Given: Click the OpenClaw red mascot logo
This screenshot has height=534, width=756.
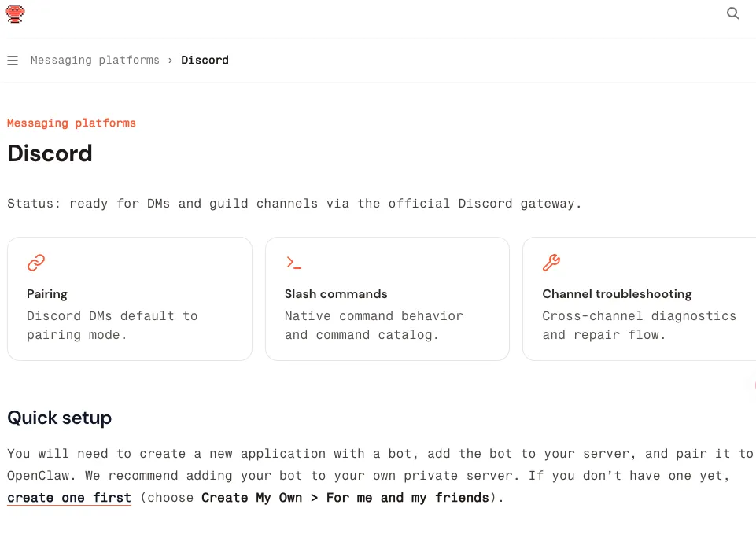Looking at the screenshot, I should coord(15,13).
